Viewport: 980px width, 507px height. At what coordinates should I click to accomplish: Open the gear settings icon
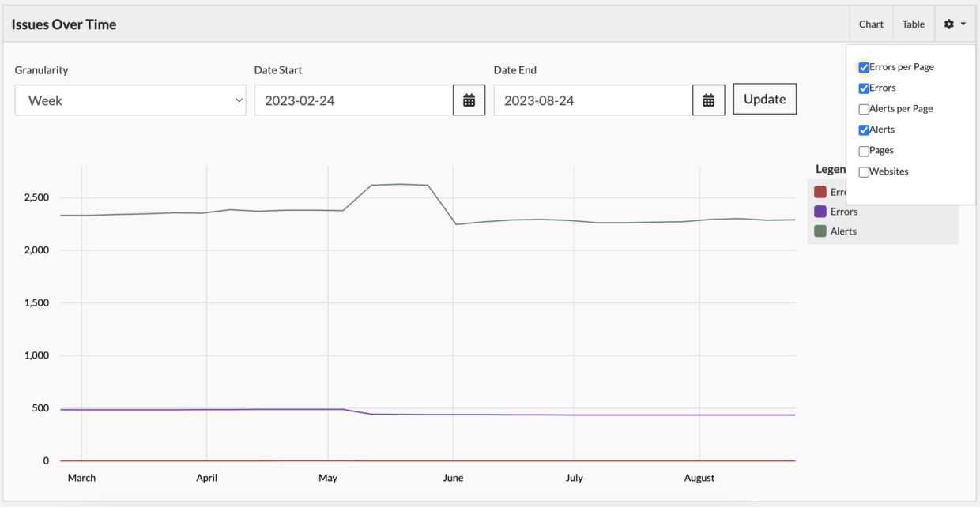pos(948,24)
